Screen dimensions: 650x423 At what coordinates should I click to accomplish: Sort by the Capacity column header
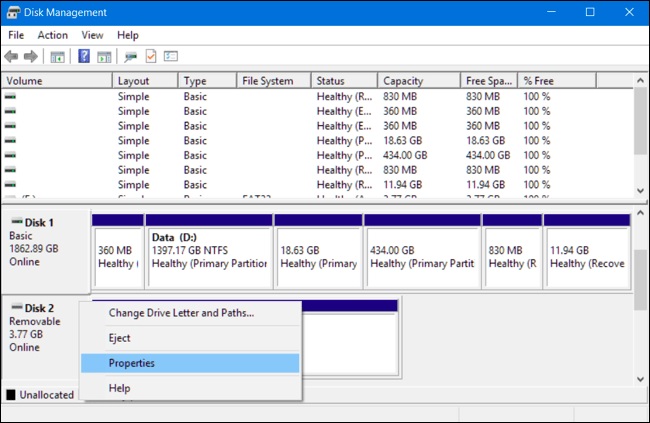[405, 81]
